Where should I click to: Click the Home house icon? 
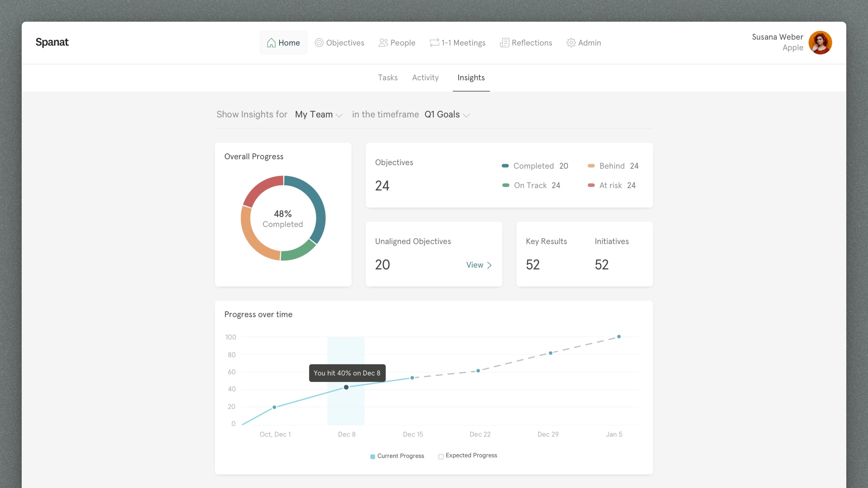(271, 43)
